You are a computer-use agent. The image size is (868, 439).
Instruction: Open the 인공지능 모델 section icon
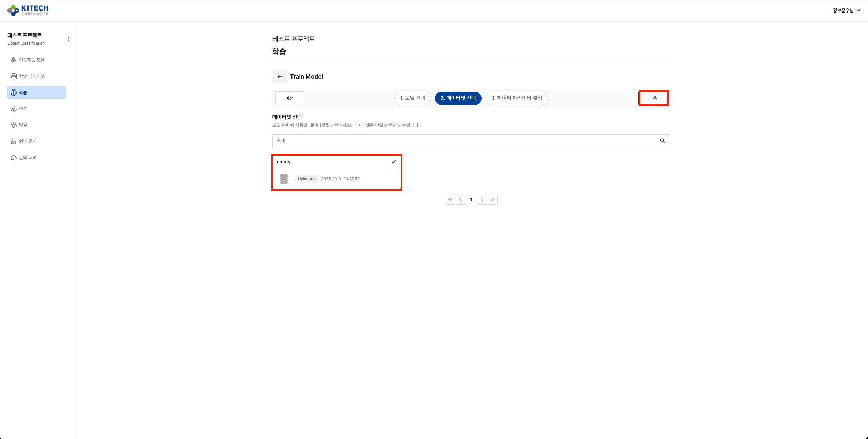13,60
